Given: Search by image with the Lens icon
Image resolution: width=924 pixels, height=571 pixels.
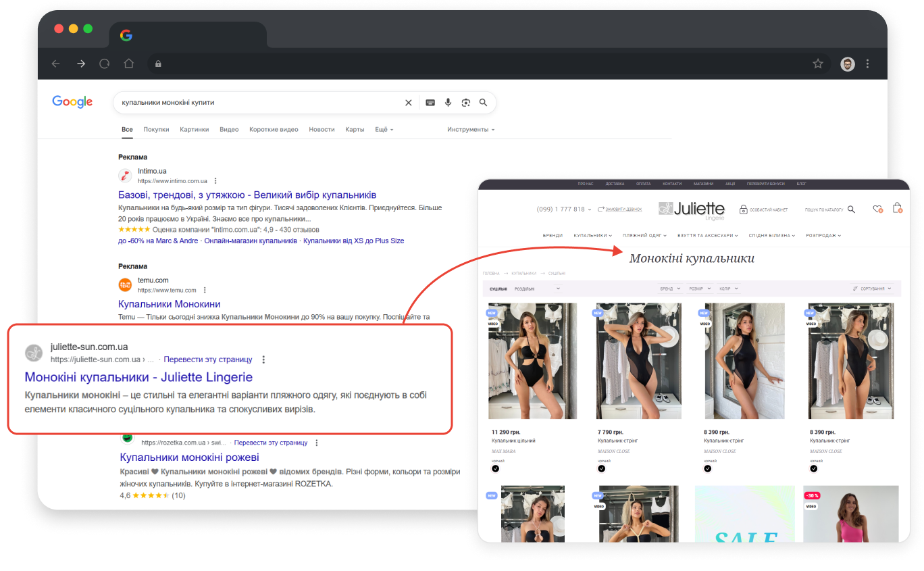Looking at the screenshot, I should [465, 103].
